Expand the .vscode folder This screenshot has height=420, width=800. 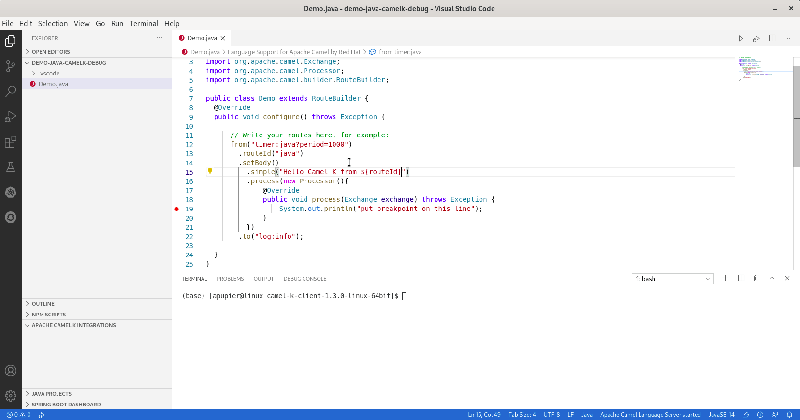(97, 73)
